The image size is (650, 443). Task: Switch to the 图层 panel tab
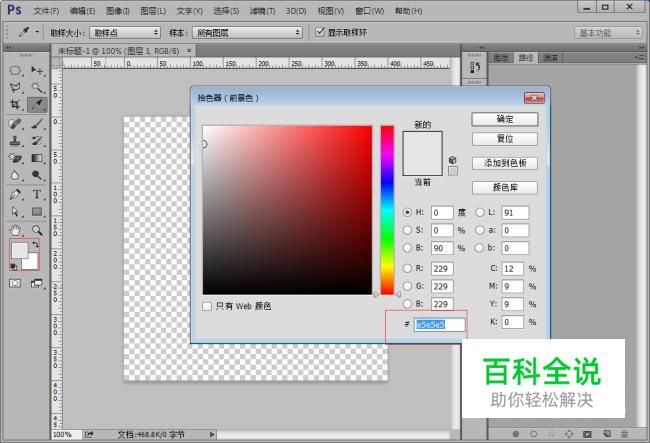pyautogui.click(x=501, y=58)
